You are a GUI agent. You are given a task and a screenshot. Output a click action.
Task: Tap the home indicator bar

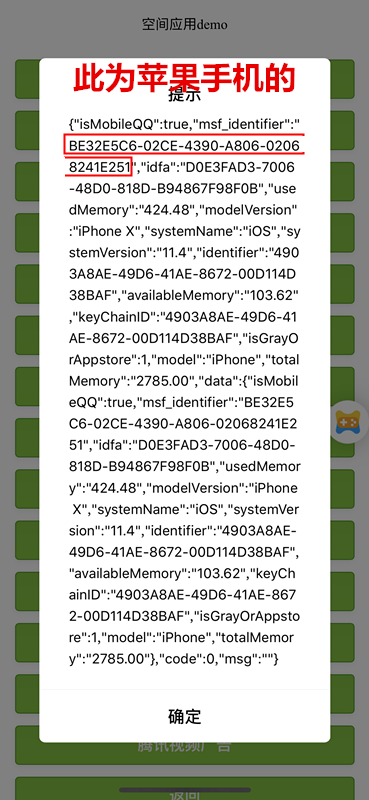coord(184,790)
